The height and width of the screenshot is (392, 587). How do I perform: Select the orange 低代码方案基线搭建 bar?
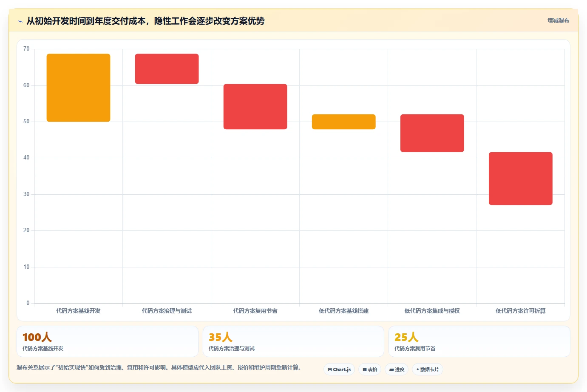(x=344, y=122)
